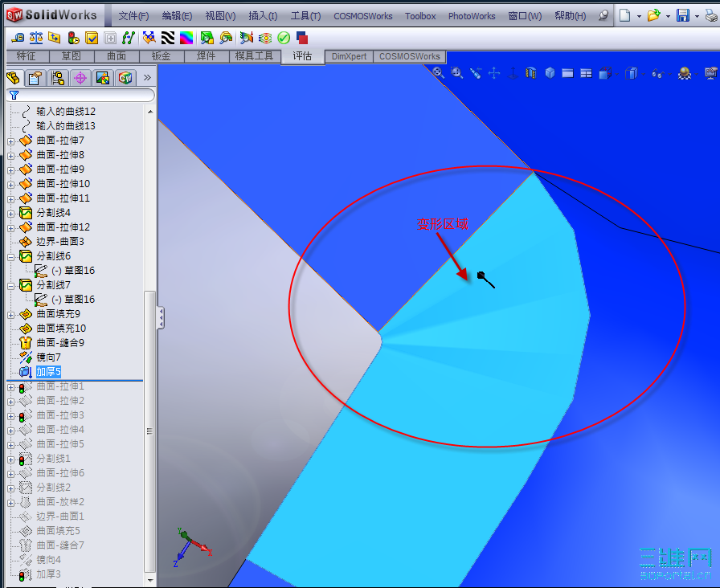Select the Measure tool icon

coord(18,38)
